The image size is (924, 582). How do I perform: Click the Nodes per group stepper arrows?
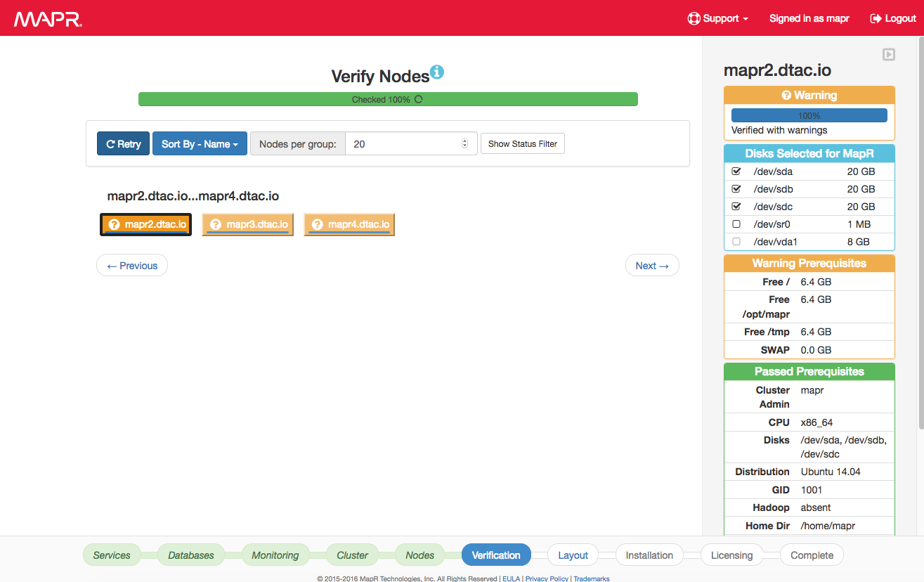[x=464, y=143]
